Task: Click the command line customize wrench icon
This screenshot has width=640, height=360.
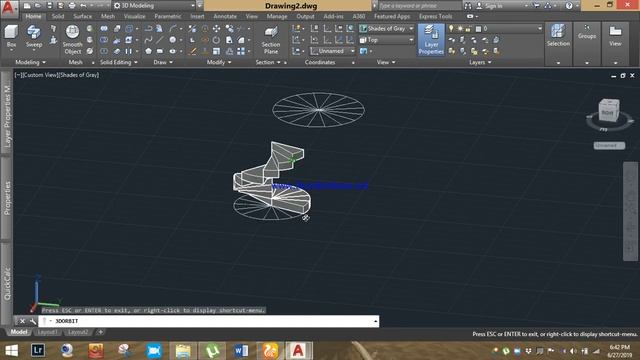Action: pos(33,321)
